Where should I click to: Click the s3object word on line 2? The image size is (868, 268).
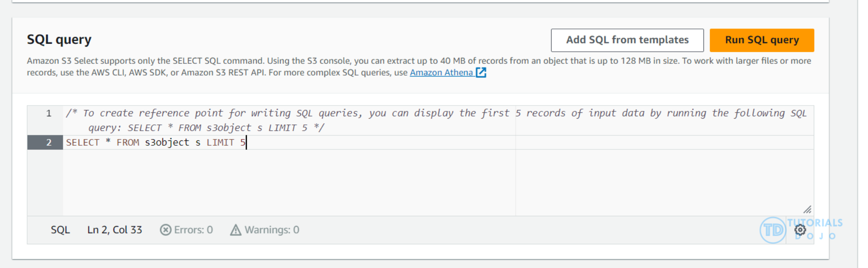click(167, 143)
